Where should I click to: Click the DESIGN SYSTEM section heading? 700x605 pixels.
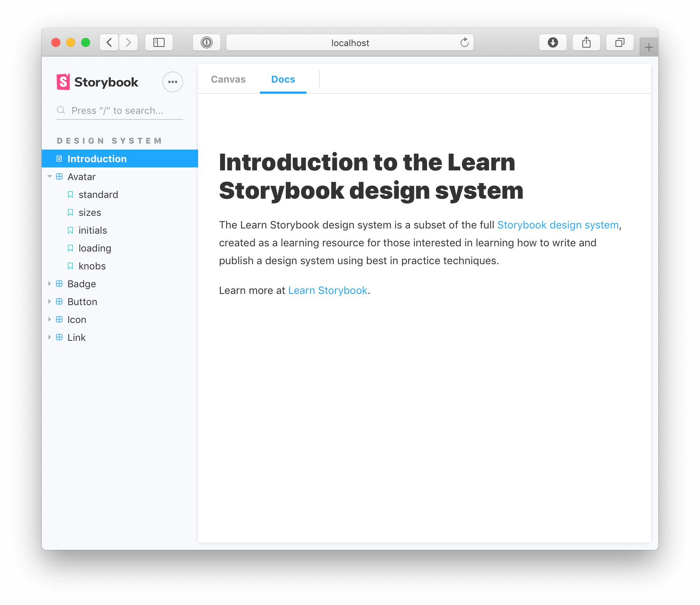coord(109,141)
